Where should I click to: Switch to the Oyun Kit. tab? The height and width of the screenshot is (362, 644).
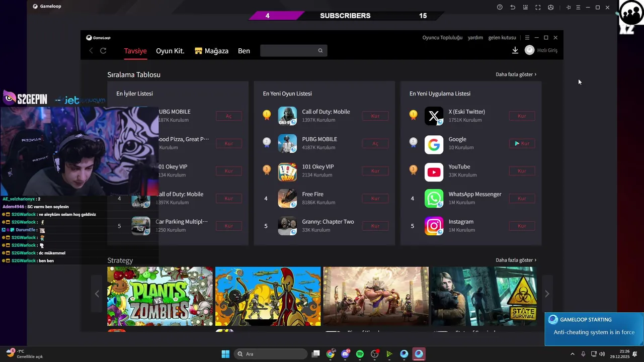pyautogui.click(x=170, y=51)
